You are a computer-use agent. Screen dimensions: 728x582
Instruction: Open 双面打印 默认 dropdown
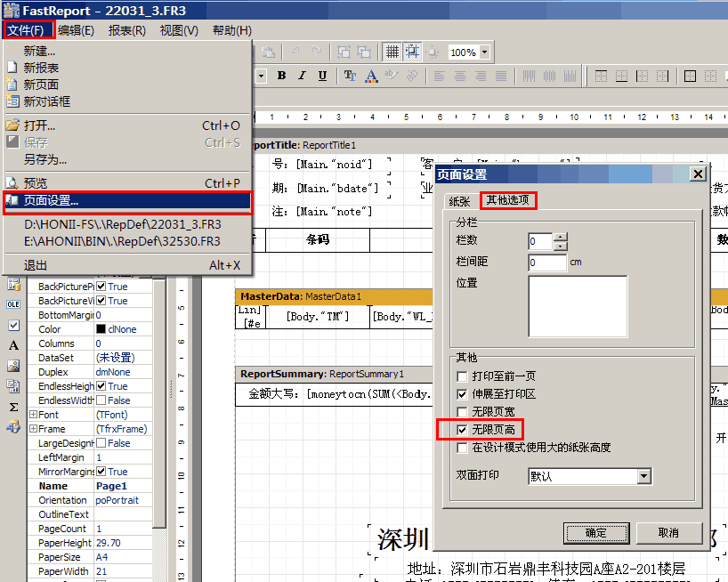643,476
